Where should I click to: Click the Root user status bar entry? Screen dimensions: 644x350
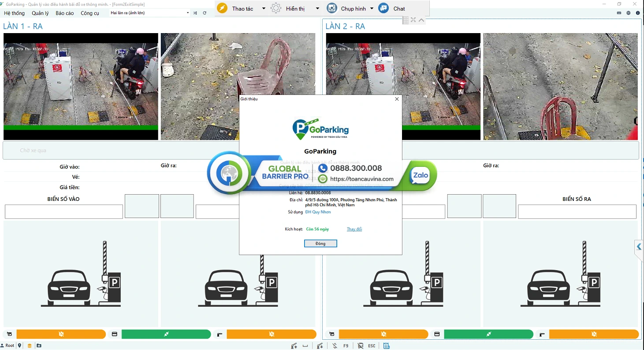click(x=8, y=346)
